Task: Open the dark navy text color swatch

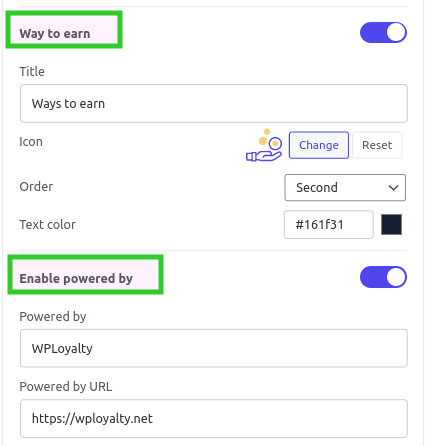Action: 391,224
